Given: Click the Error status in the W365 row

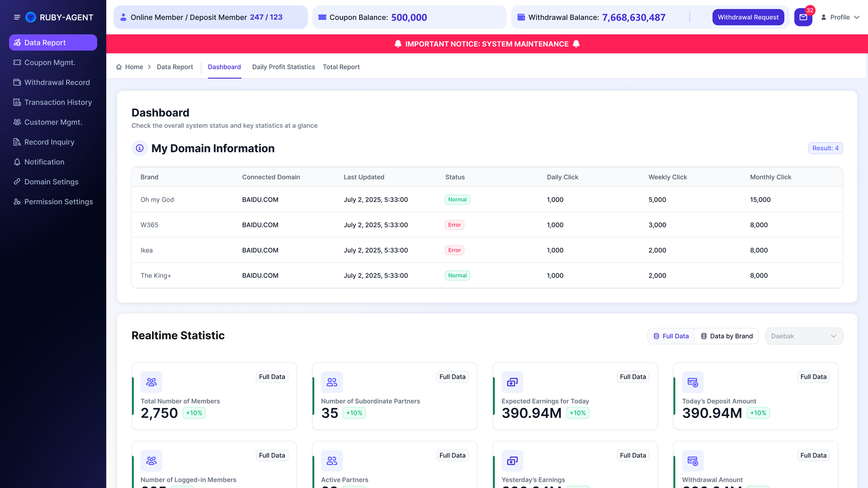Looking at the screenshot, I should pyautogui.click(x=454, y=225).
